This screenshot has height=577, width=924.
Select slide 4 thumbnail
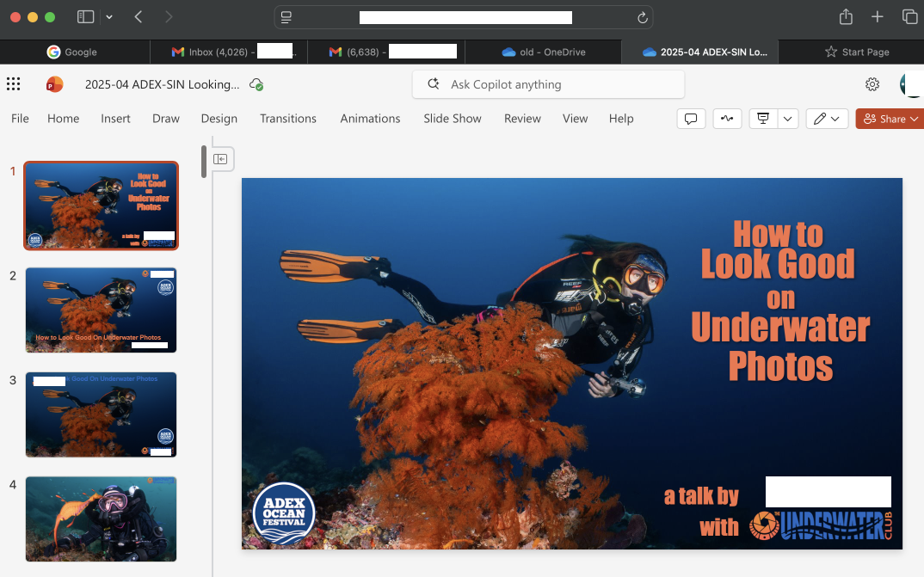[101, 519]
